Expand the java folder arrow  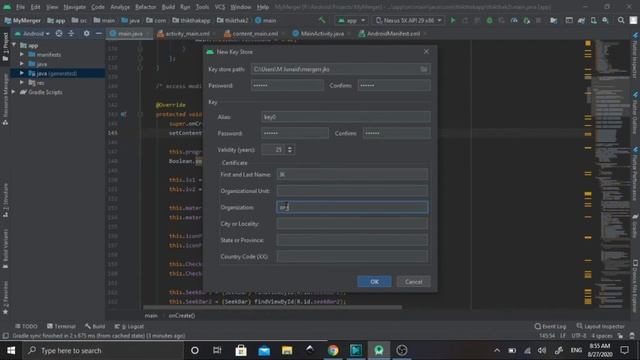[22, 64]
